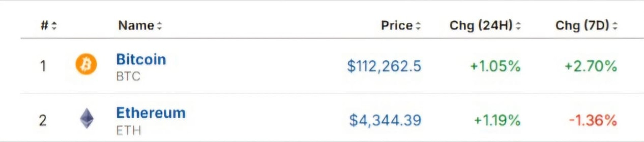Click Ethereum's price $4,344.39

[385, 120]
